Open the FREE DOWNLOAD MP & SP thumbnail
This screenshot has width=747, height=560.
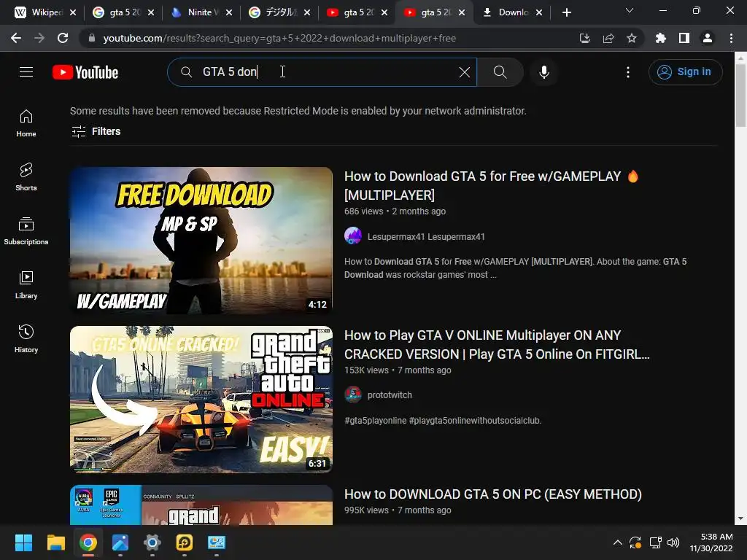[201, 241]
